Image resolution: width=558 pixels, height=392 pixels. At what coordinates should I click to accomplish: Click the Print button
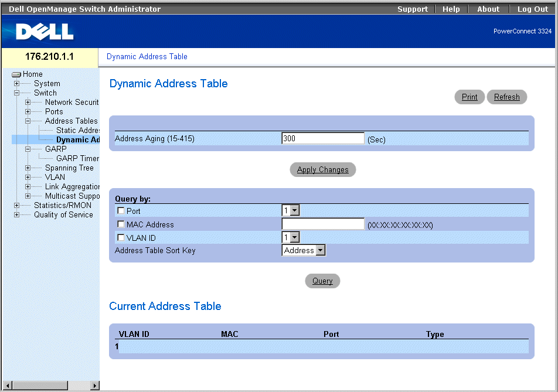[469, 97]
